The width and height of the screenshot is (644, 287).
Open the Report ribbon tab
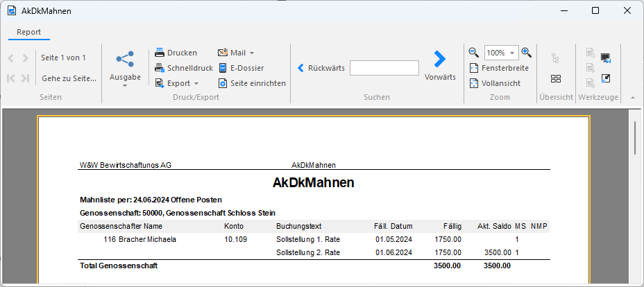[x=28, y=32]
